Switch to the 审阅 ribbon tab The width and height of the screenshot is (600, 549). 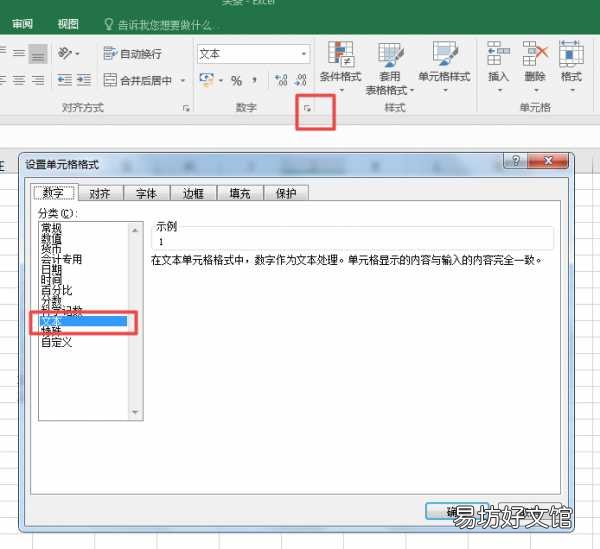22,24
